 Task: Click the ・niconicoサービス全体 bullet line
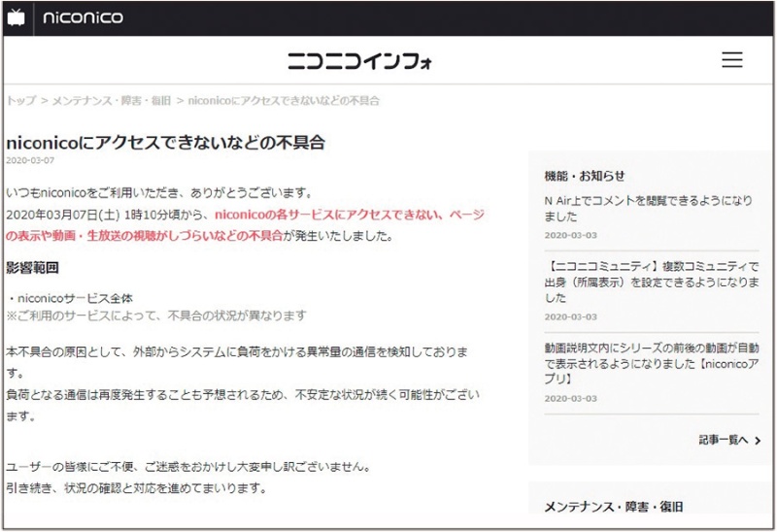click(x=70, y=298)
